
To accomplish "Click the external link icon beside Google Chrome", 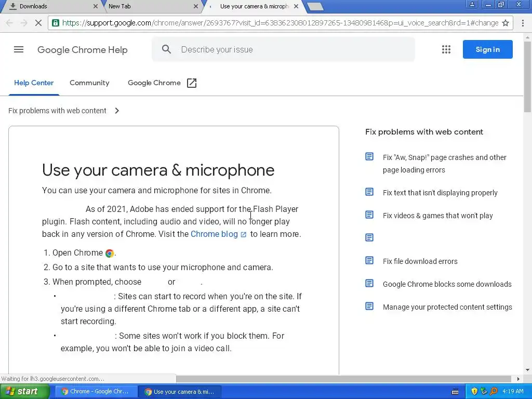I will [x=192, y=83].
